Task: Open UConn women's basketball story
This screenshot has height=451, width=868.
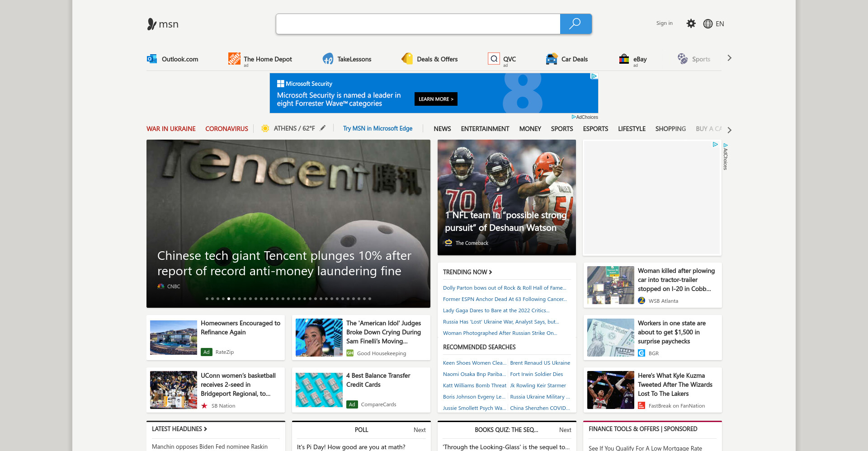Action: pos(216,390)
